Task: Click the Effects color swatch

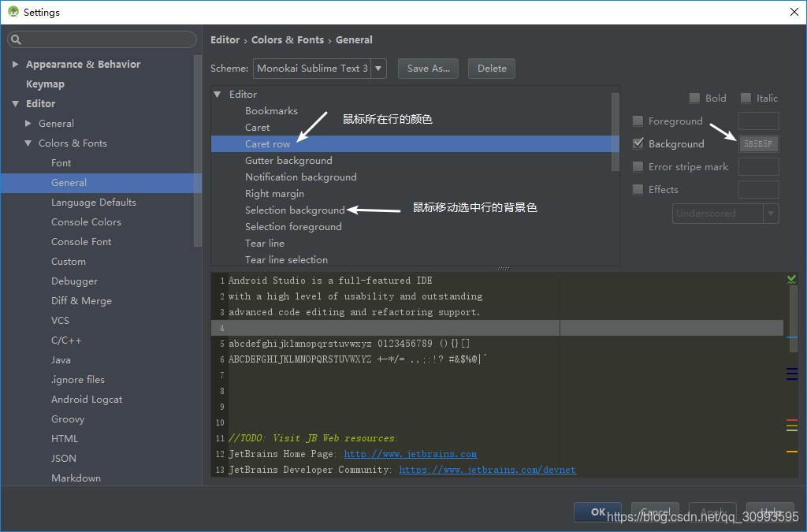Action: [759, 189]
